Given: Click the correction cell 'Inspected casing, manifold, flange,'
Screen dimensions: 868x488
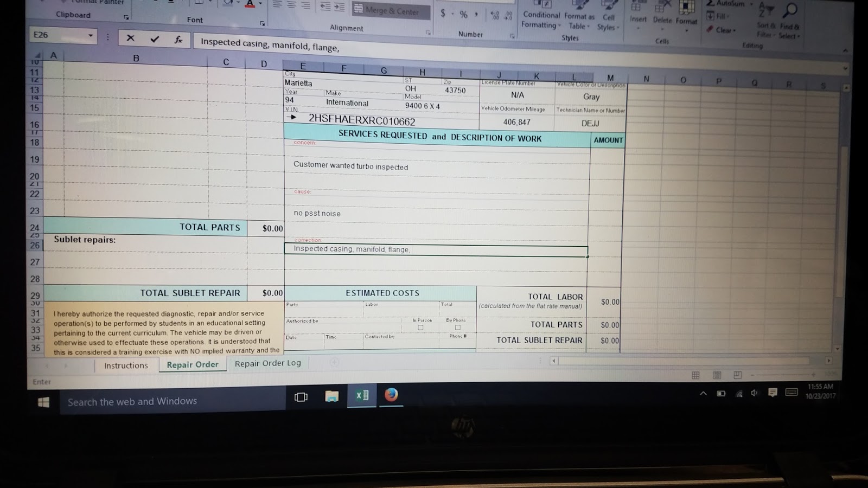Looking at the screenshot, I should click(x=436, y=250).
